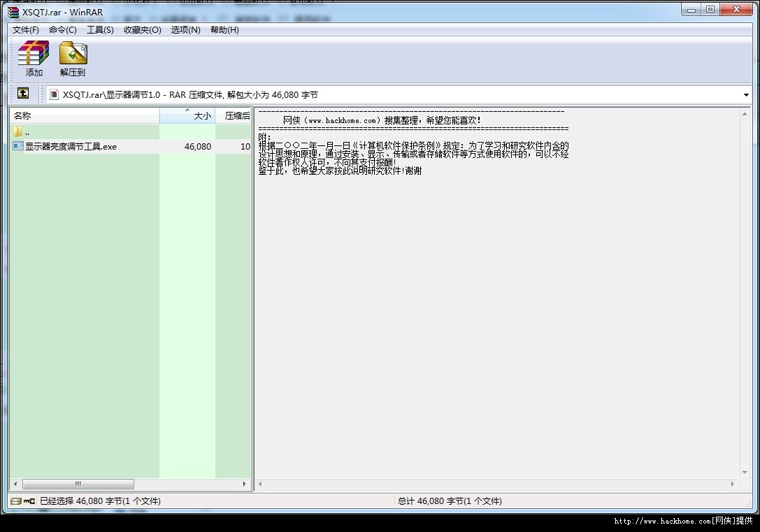Screen dimensions: 760x532
Task: Select the exe file icon in list
Action: point(18,146)
